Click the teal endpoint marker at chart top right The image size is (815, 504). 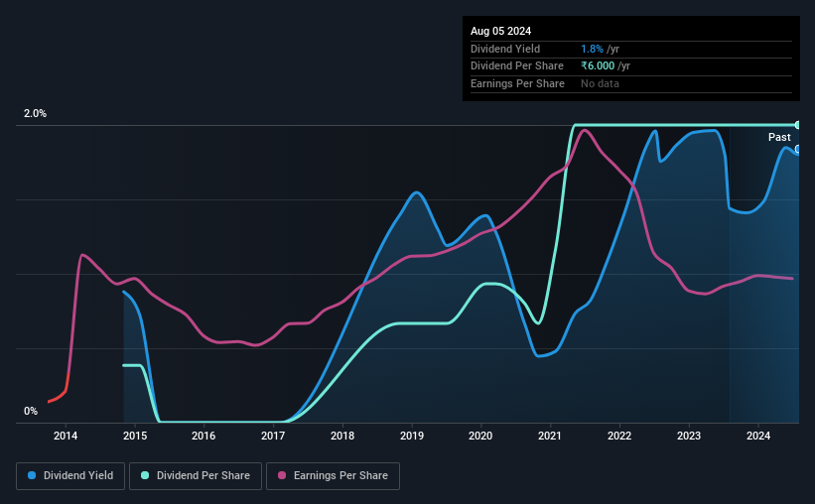798,125
